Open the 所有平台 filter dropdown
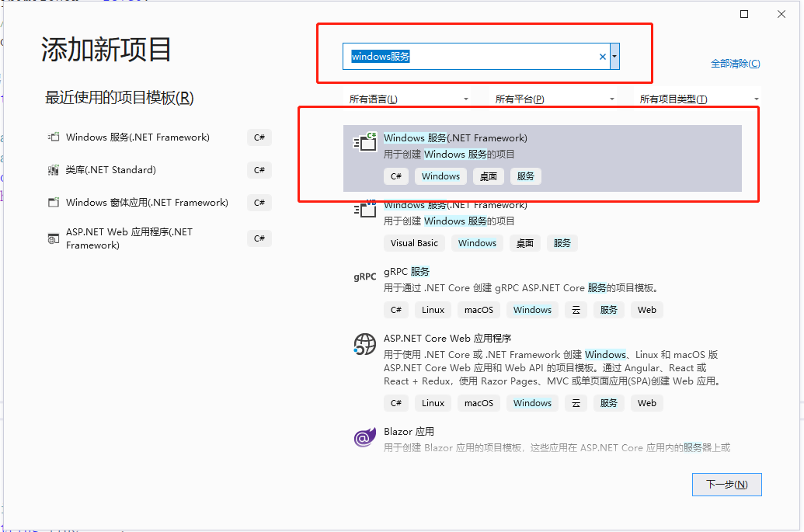The height and width of the screenshot is (532, 804). tap(554, 99)
